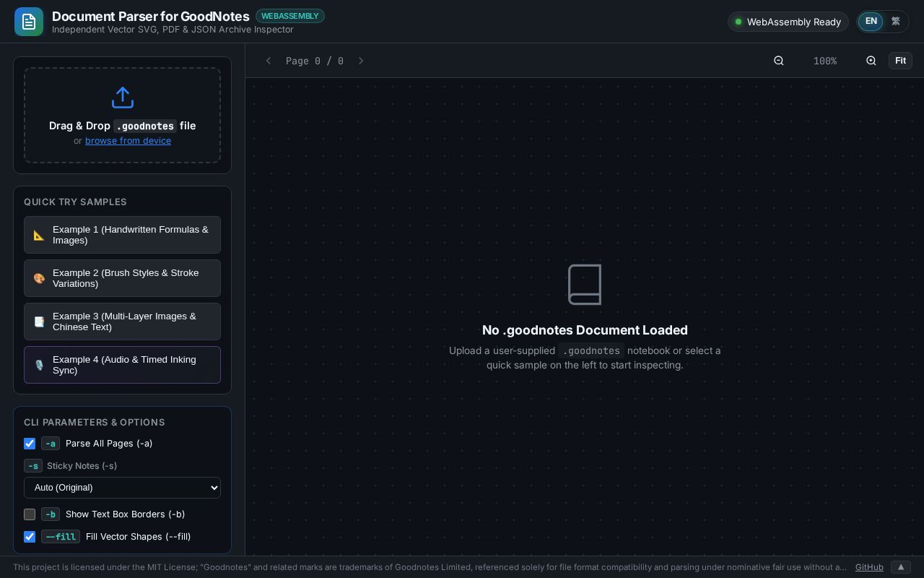The image size is (924, 578).
Task: Click the Drag & Drop .goodnotes file text
Action: point(123,126)
